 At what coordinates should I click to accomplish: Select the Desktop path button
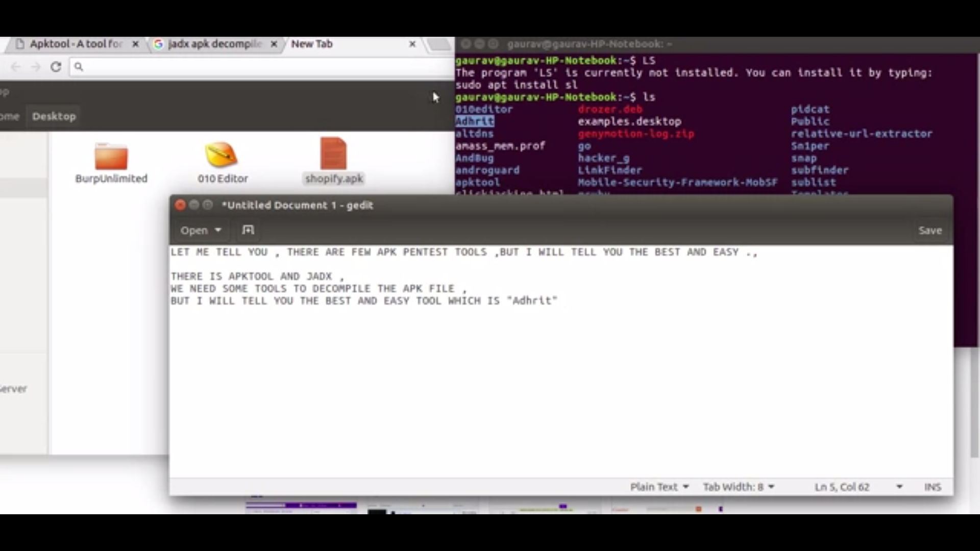tap(54, 116)
